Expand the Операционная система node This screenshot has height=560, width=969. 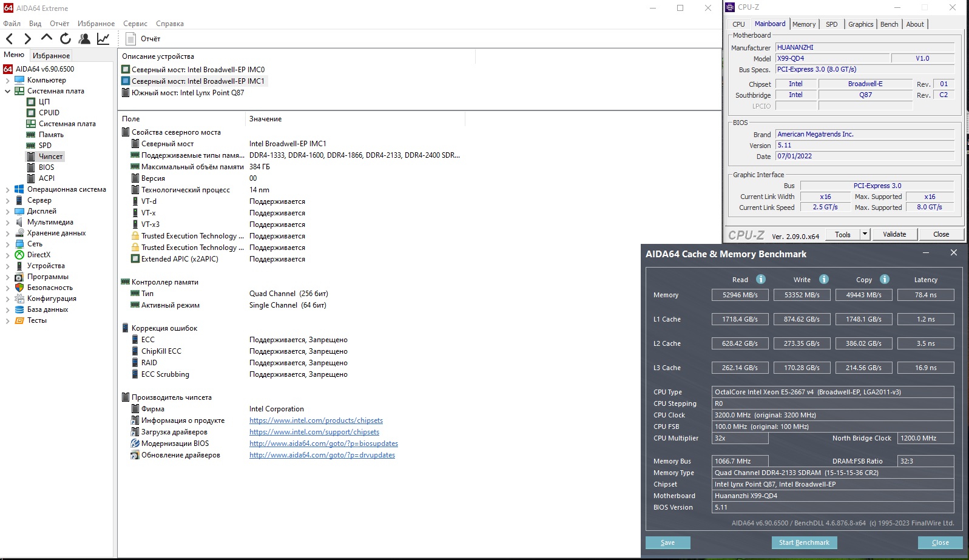pyautogui.click(x=8, y=189)
